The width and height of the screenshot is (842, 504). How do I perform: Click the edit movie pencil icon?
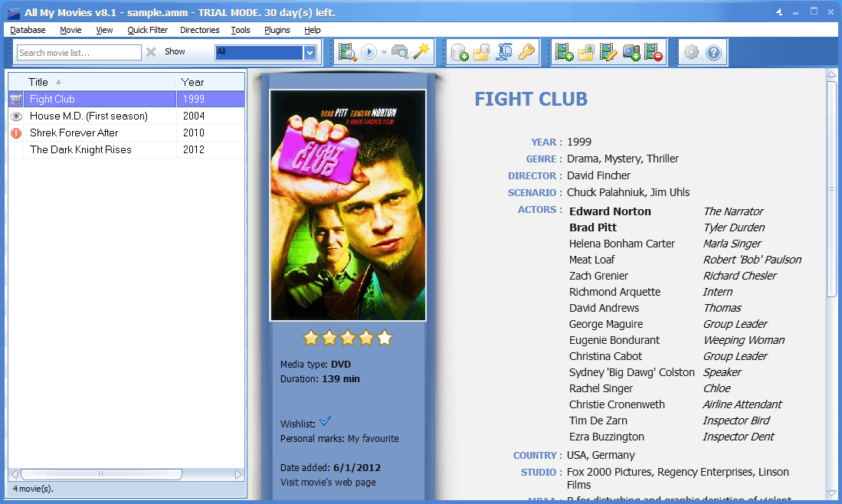608,52
